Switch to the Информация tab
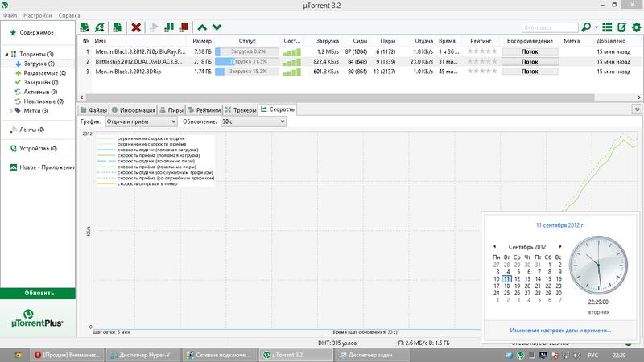 (x=133, y=110)
